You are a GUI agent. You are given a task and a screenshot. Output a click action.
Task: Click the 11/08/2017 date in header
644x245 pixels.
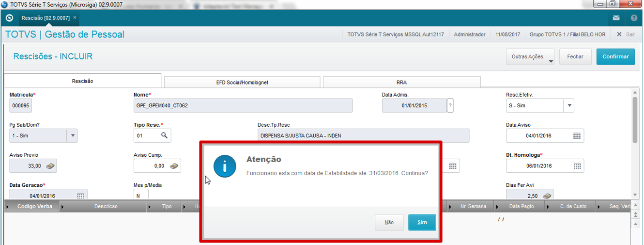pyautogui.click(x=508, y=34)
